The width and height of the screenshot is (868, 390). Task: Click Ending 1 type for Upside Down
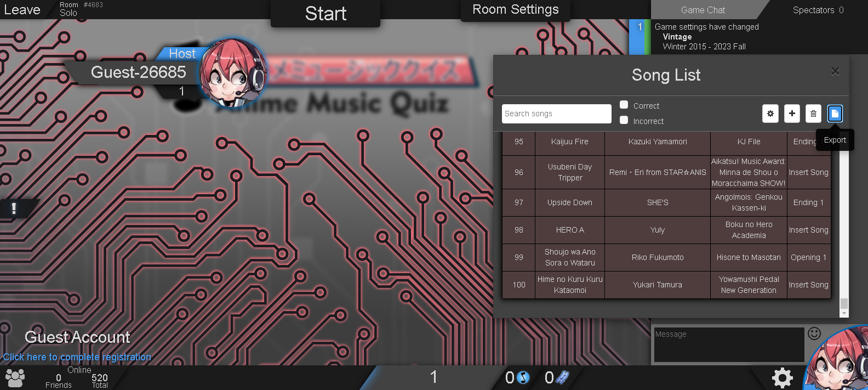coord(809,202)
